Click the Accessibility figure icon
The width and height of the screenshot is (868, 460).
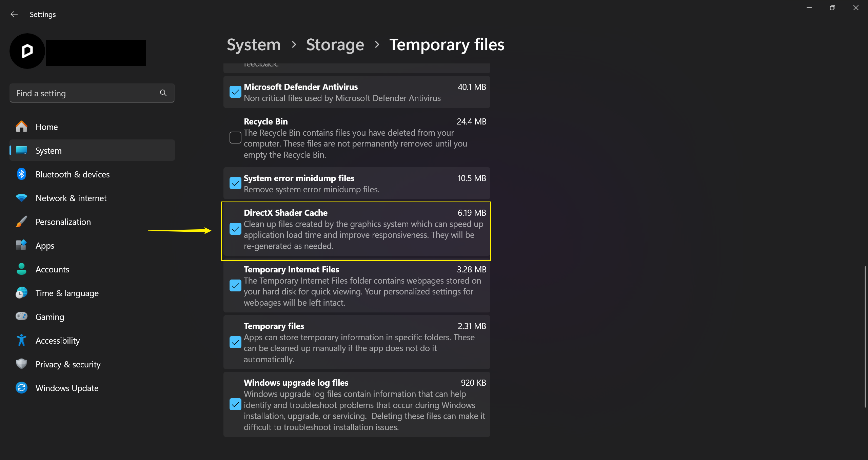click(x=21, y=340)
